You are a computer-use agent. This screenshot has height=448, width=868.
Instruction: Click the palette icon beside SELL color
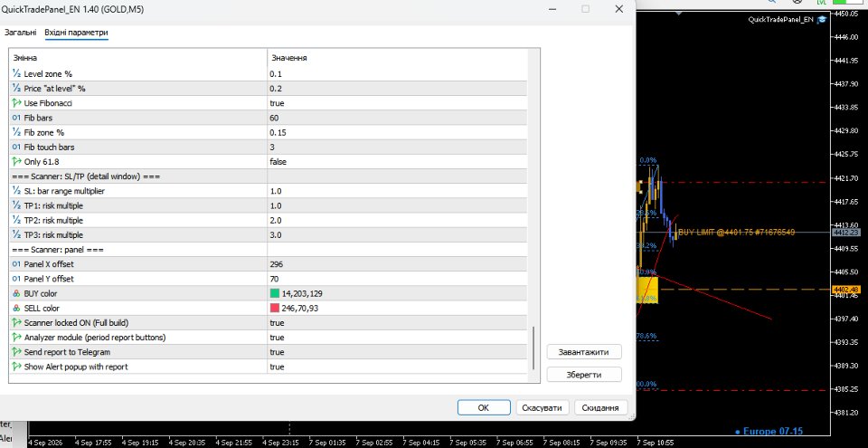16,309
